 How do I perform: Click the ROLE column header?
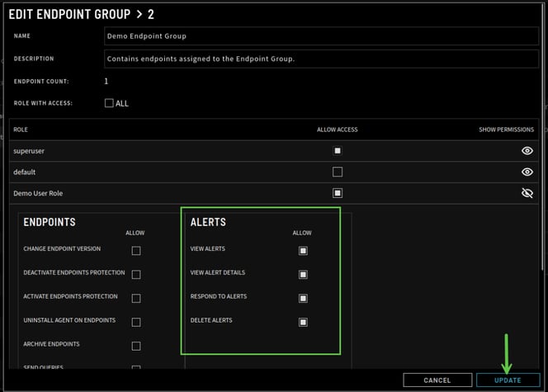pyautogui.click(x=21, y=130)
